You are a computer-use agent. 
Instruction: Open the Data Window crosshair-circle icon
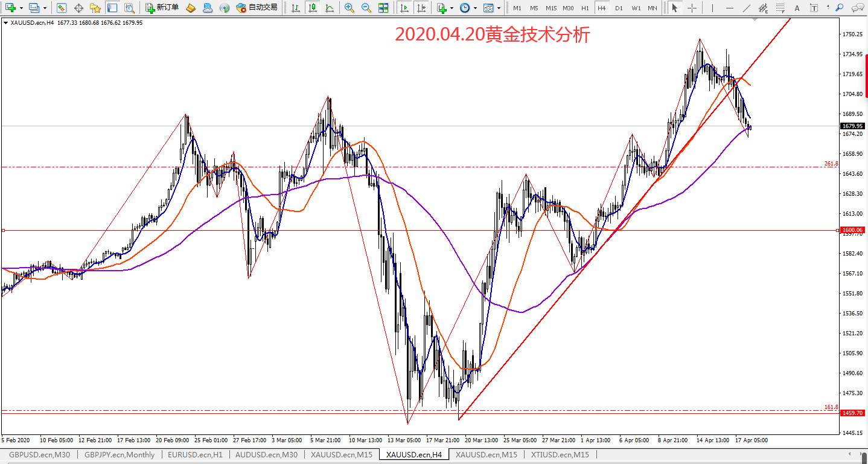[x=78, y=8]
